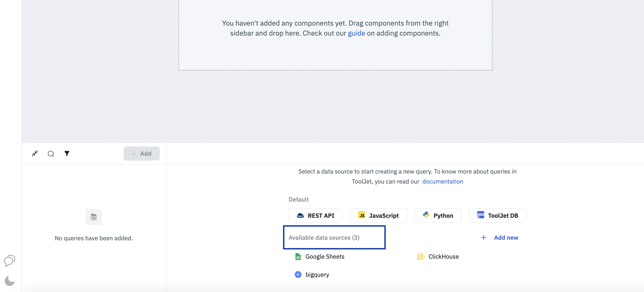Choose the ClickHouse data source
Viewport: 644px width, 292px height.
438,257
